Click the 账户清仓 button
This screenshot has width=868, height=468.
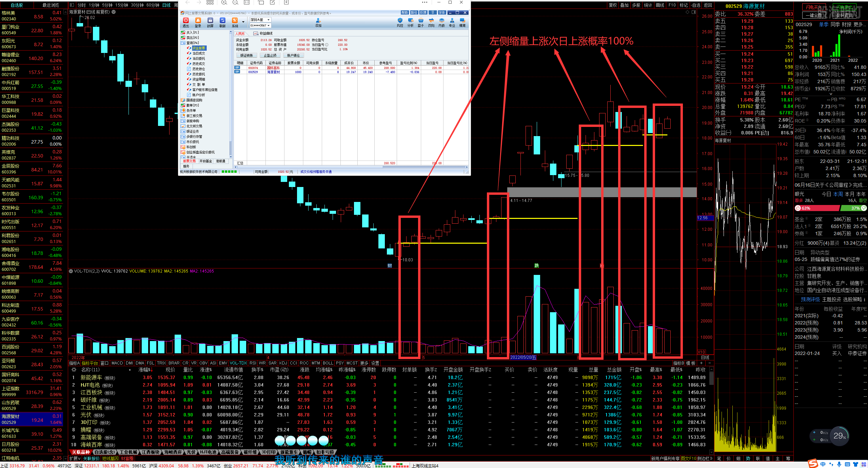click(293, 55)
